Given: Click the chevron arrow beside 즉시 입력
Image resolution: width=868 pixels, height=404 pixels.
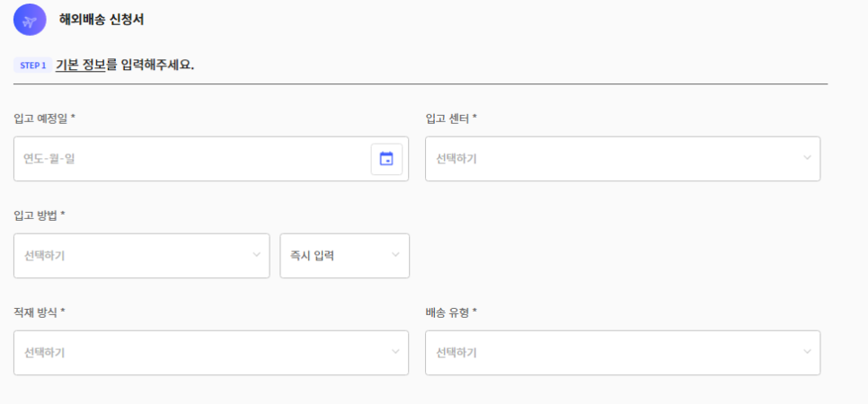Looking at the screenshot, I should (x=395, y=255).
